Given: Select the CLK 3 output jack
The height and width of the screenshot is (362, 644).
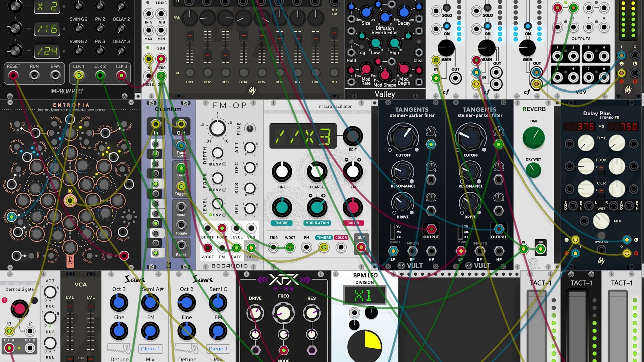Looking at the screenshot, I should pos(121,76).
